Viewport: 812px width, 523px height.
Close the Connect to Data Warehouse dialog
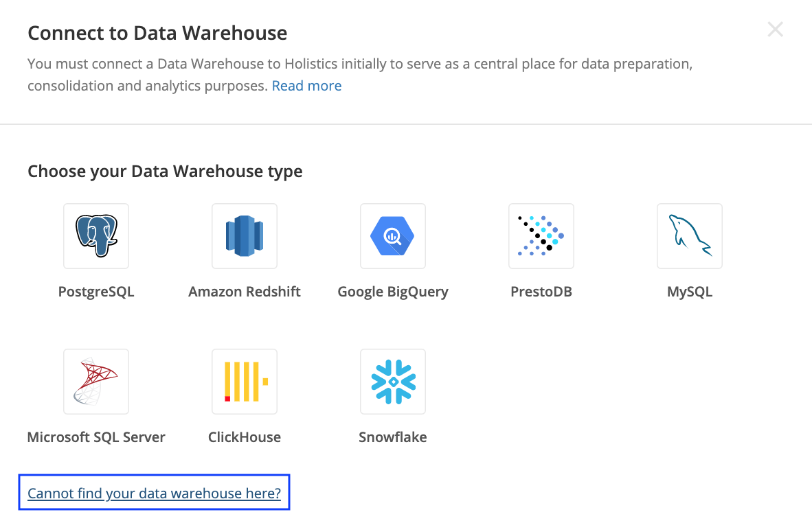775,30
